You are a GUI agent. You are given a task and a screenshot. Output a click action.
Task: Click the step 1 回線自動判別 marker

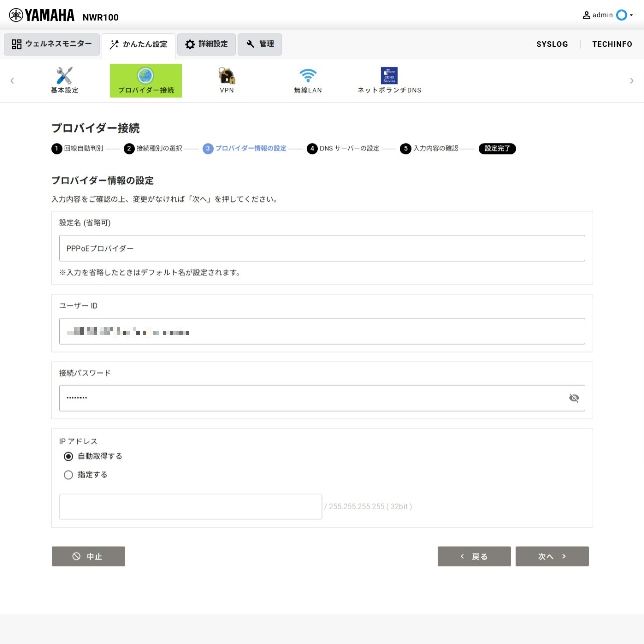click(57, 149)
